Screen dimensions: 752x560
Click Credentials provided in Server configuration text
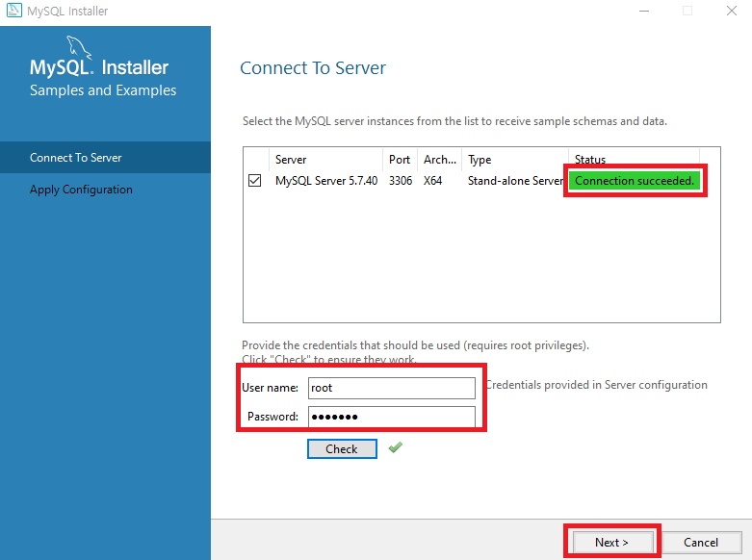[597, 385]
